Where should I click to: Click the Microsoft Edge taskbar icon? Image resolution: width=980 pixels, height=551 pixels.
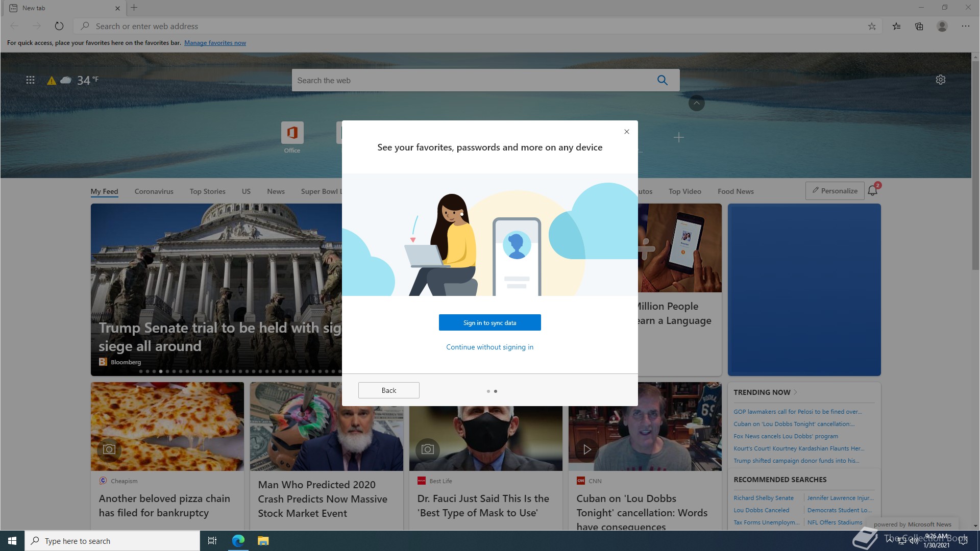pyautogui.click(x=238, y=541)
